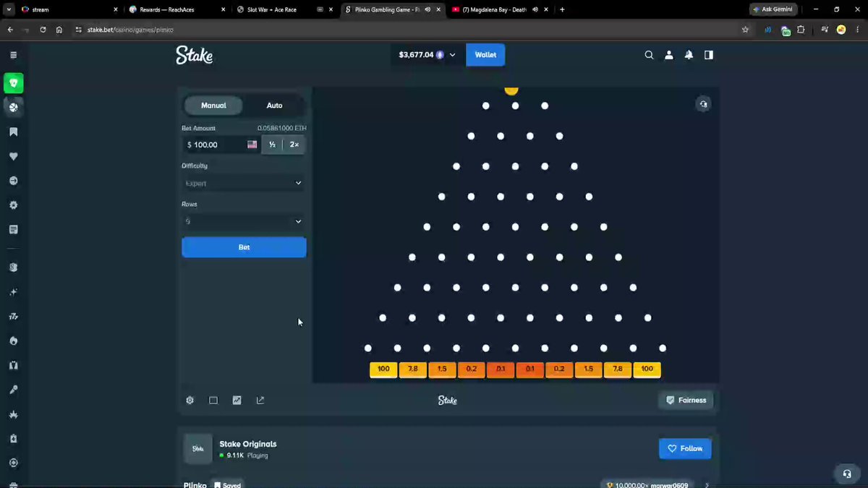Screen dimensions: 868x488
Task: Open the Wallet button
Action: 485,55
